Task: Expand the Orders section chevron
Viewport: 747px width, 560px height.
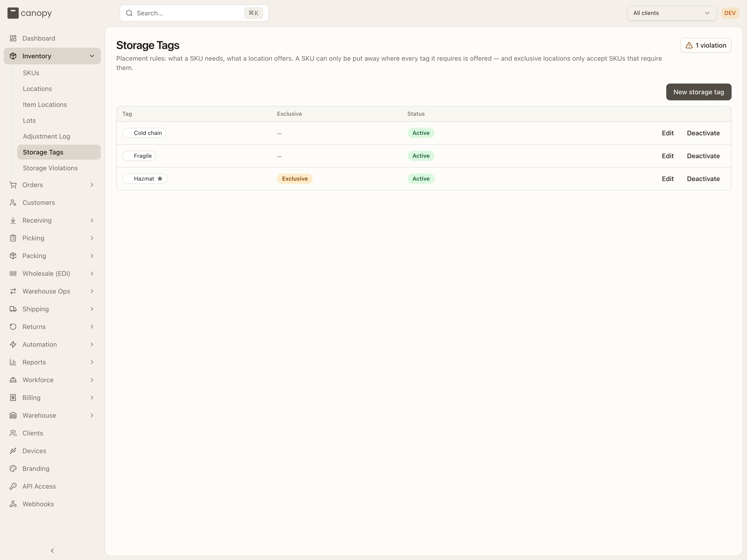Action: (x=92, y=185)
